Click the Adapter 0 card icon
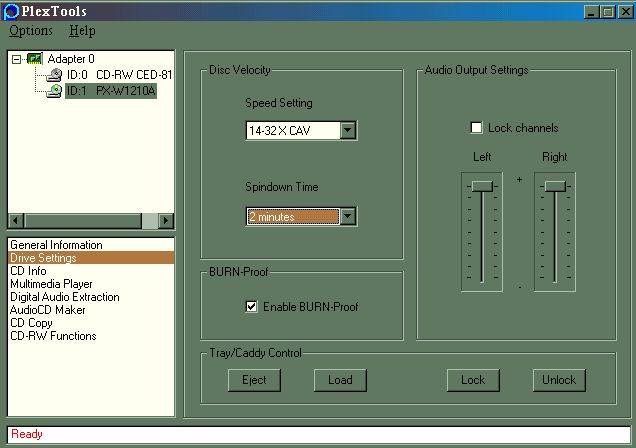The width and height of the screenshot is (636, 448). (35, 59)
